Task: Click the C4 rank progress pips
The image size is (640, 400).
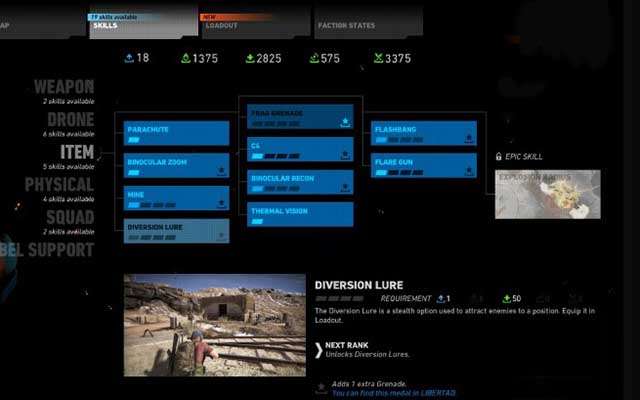Action: pos(276,156)
